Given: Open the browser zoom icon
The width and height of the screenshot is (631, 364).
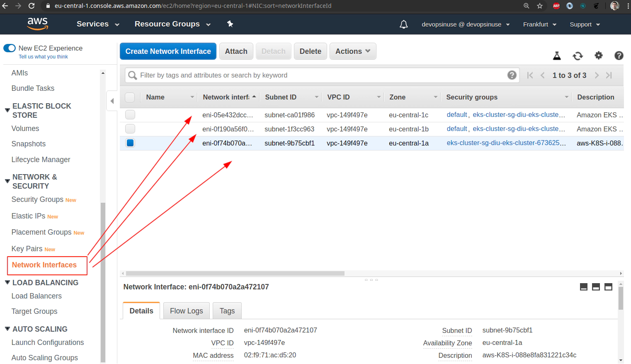Looking at the screenshot, I should (526, 6).
